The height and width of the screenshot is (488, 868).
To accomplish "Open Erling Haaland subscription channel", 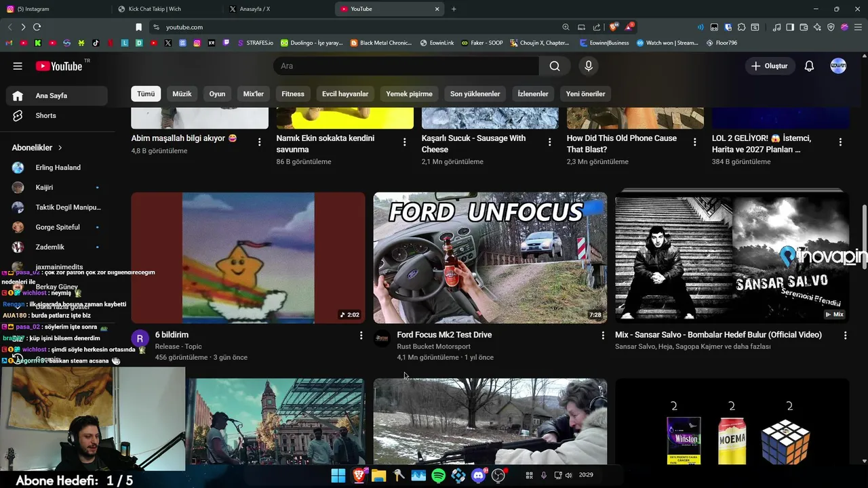I will point(57,167).
